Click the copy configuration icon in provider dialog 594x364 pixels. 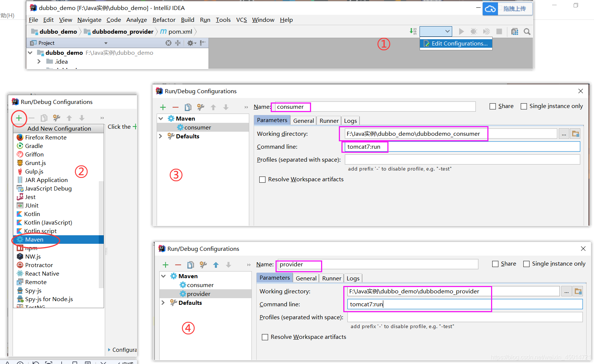click(x=191, y=265)
